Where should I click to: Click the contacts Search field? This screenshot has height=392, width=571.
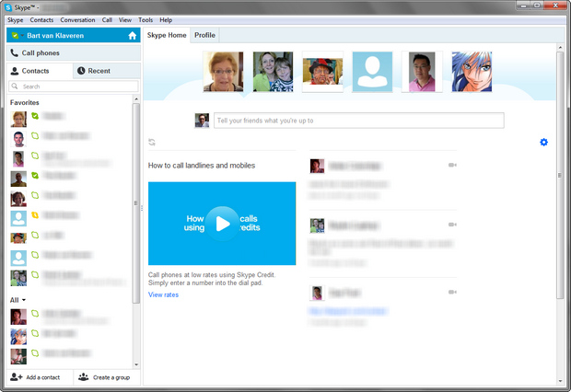pyautogui.click(x=74, y=86)
